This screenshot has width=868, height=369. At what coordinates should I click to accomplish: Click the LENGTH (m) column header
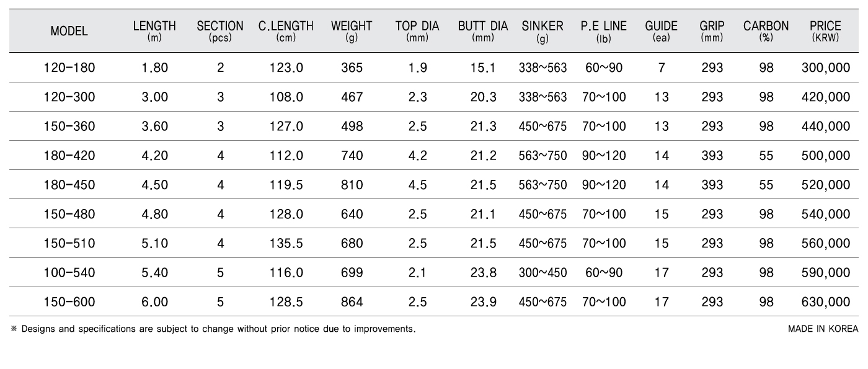154,31
